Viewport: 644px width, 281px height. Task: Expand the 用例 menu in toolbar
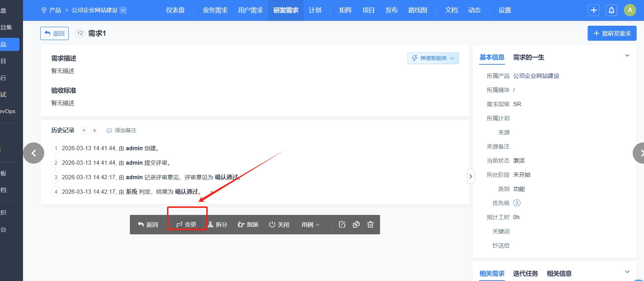(x=310, y=225)
